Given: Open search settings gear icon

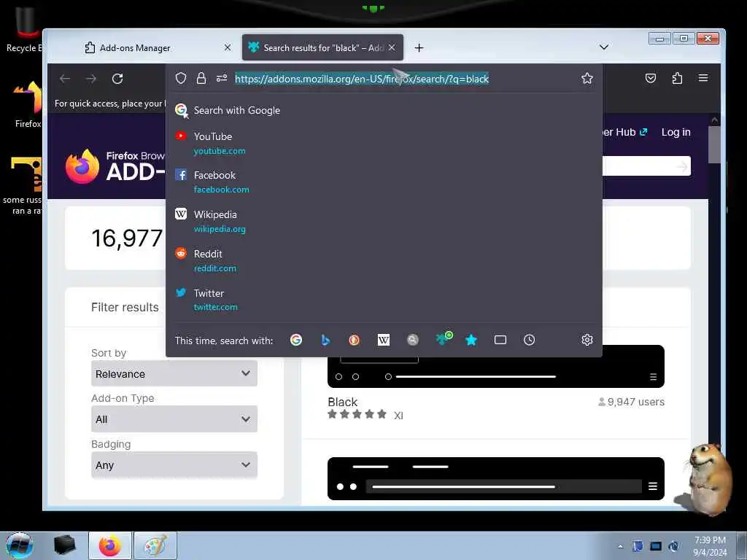Looking at the screenshot, I should pyautogui.click(x=587, y=340).
